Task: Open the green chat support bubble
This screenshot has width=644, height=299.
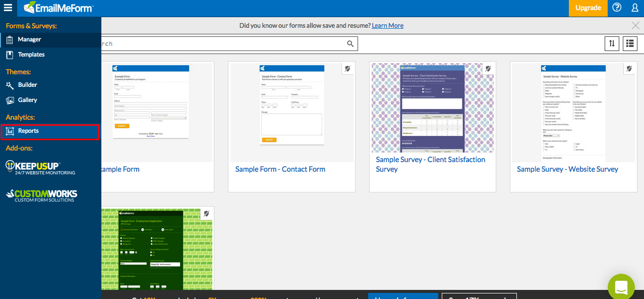Action: click(621, 286)
